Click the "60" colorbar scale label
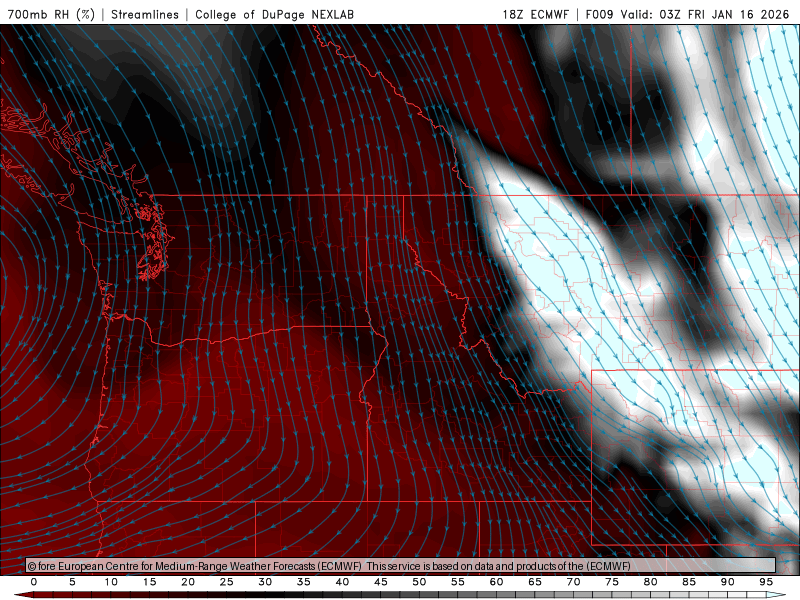This screenshot has height=600, width=800. click(496, 582)
